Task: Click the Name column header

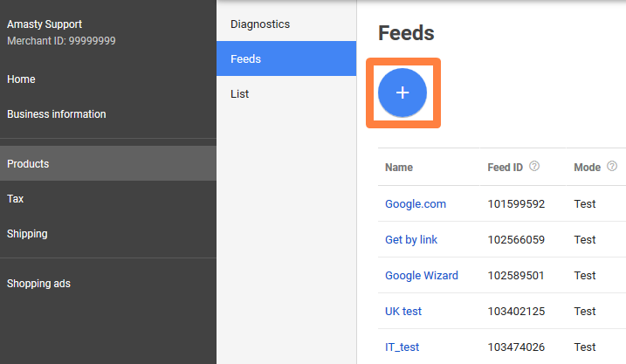Action: tap(399, 167)
